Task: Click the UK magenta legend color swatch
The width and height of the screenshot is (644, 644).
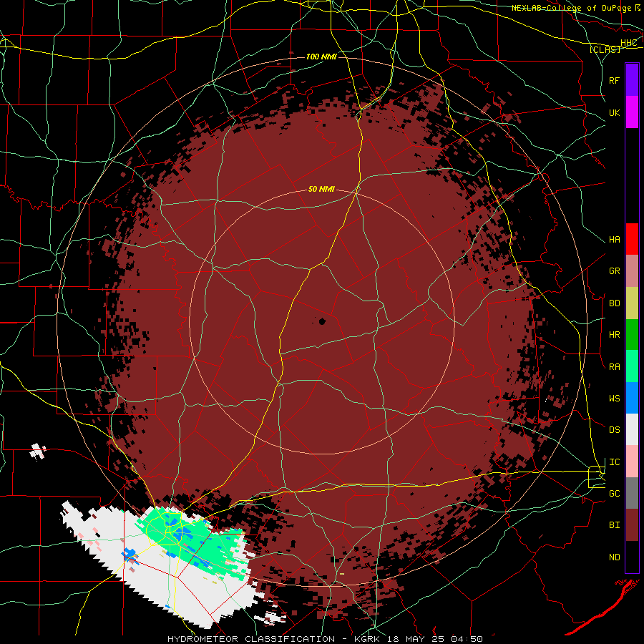Action: [x=632, y=112]
